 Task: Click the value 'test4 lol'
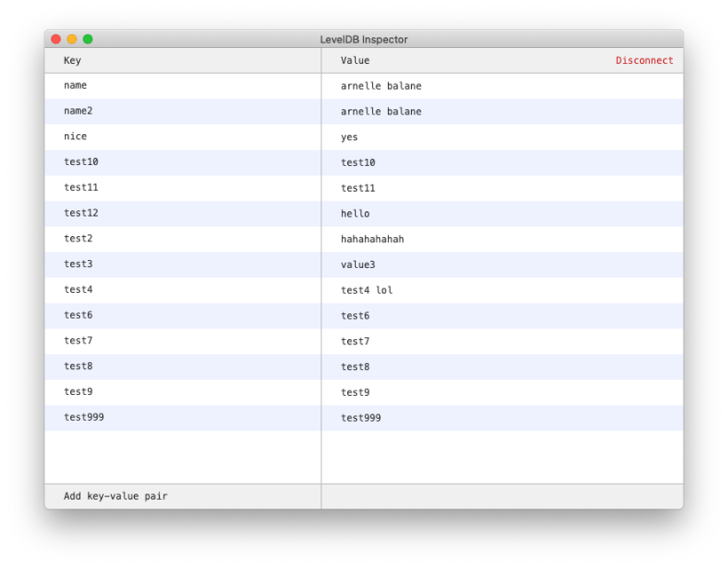367,290
